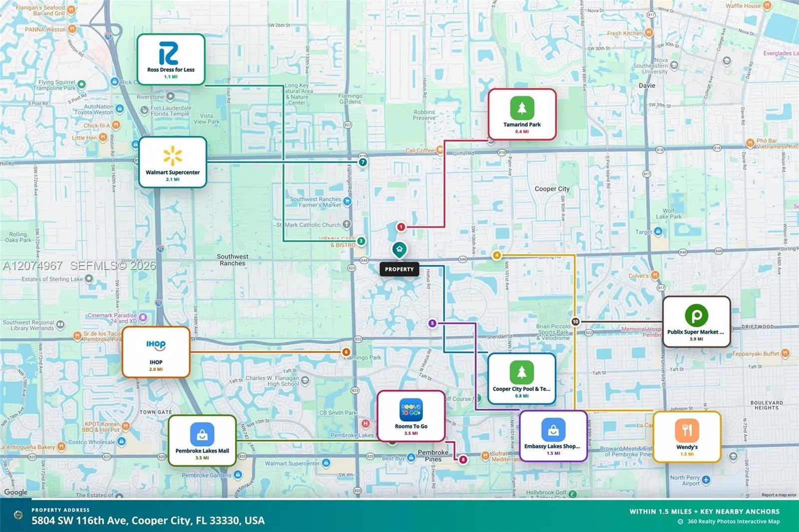
Task: Select teal route marker number 7
Action: pos(363,162)
